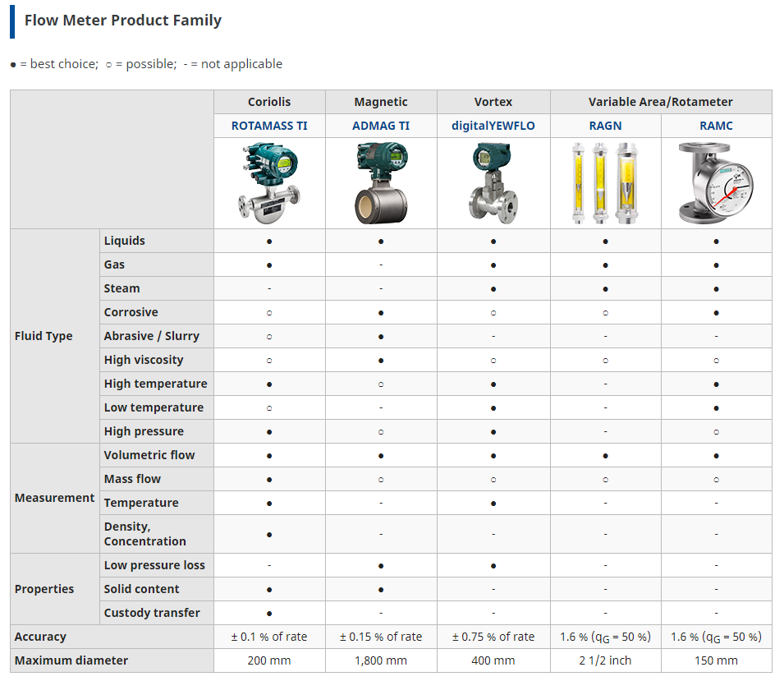The image size is (784, 681).
Task: Select the Coriolis column header
Action: [269, 102]
